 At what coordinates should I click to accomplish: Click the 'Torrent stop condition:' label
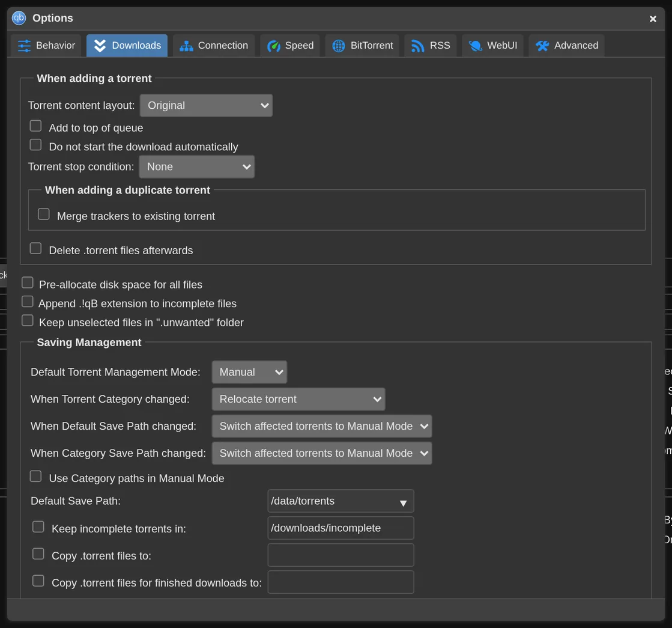[81, 167]
